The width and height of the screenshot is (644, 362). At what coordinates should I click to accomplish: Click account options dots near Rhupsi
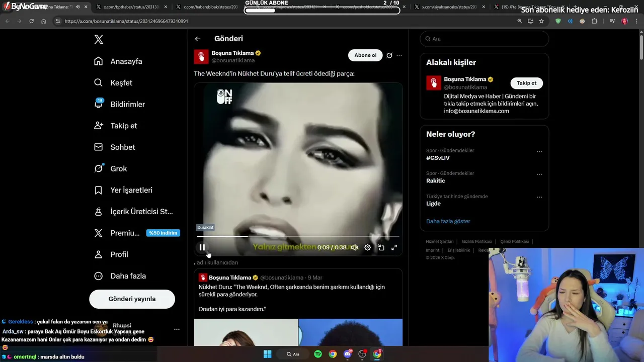pyautogui.click(x=177, y=329)
